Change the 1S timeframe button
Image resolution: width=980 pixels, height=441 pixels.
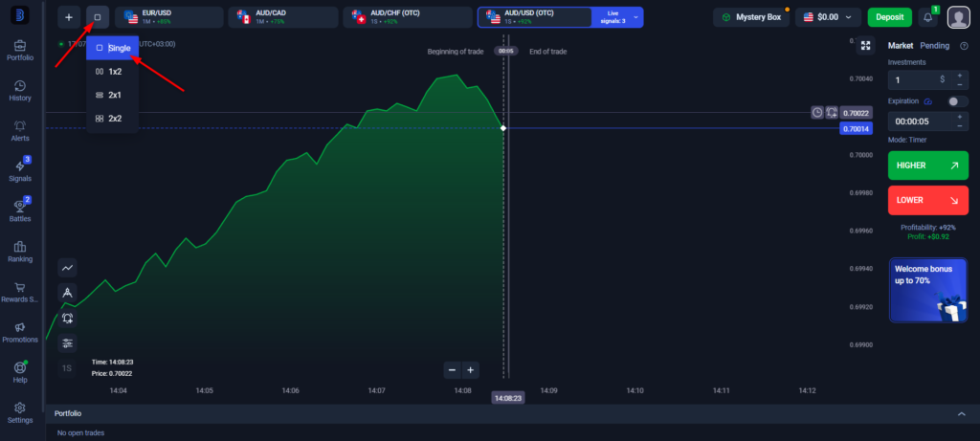pyautogui.click(x=67, y=368)
